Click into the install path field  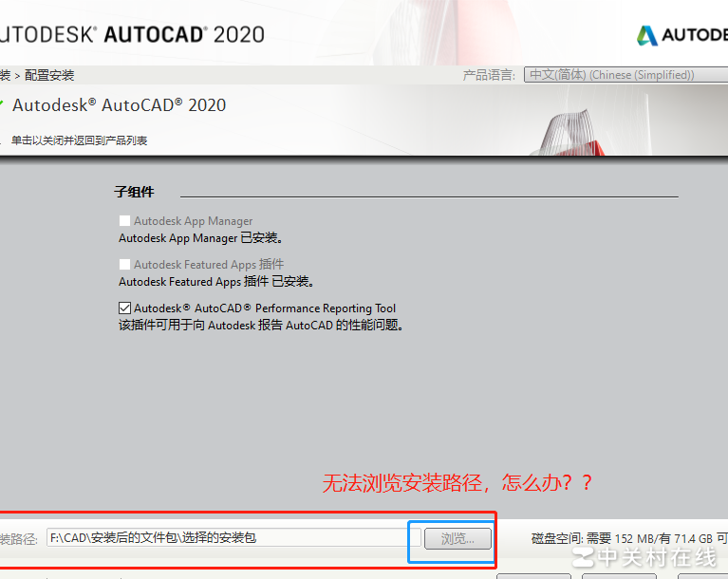[x=233, y=537]
